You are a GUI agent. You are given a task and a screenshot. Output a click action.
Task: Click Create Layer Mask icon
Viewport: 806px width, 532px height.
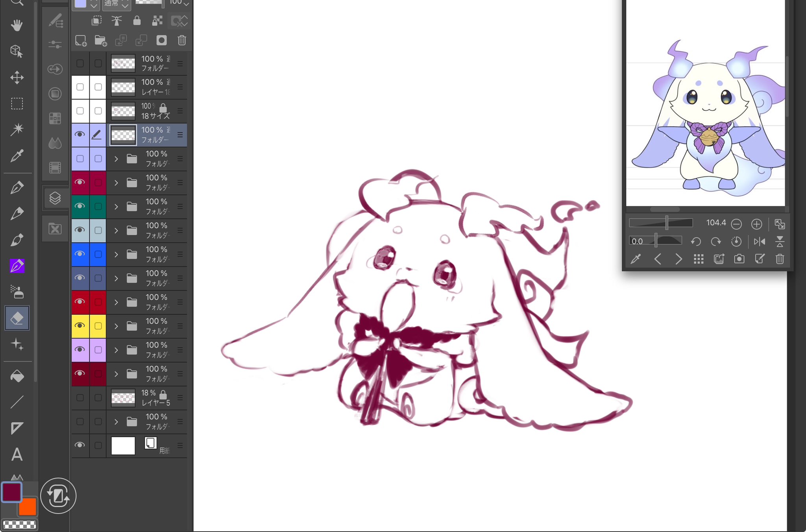pyautogui.click(x=161, y=40)
